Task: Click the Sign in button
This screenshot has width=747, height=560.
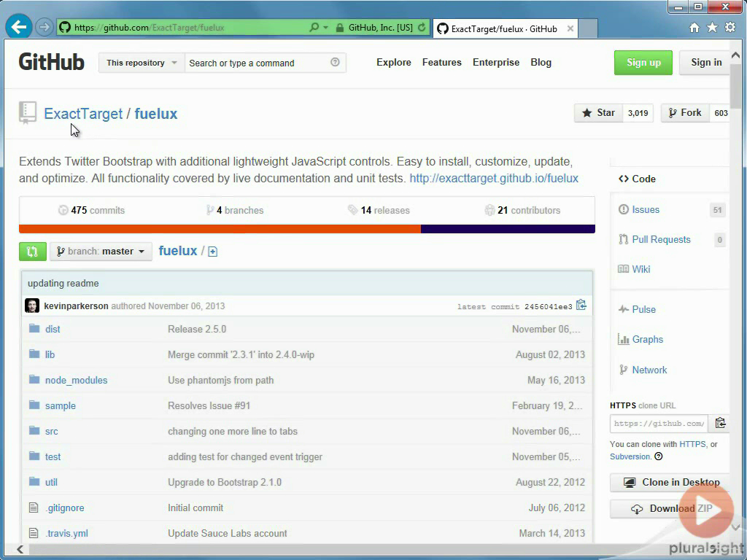Action: point(706,63)
